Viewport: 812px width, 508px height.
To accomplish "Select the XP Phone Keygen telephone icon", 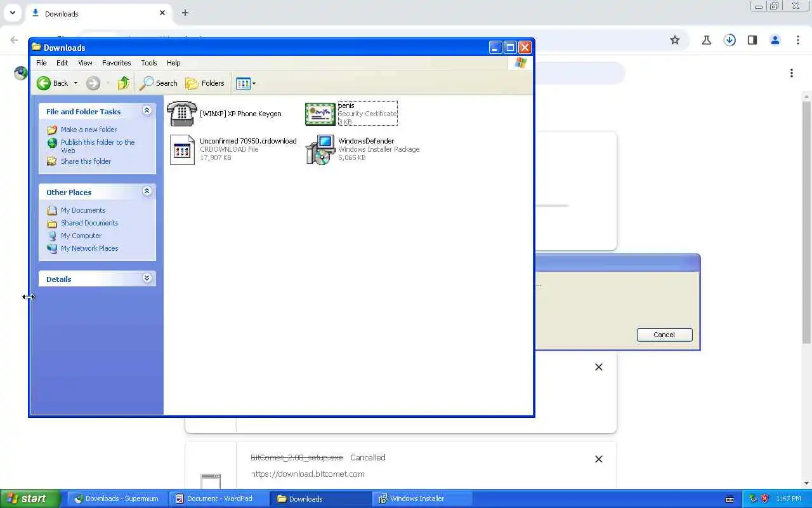I will click(x=182, y=114).
